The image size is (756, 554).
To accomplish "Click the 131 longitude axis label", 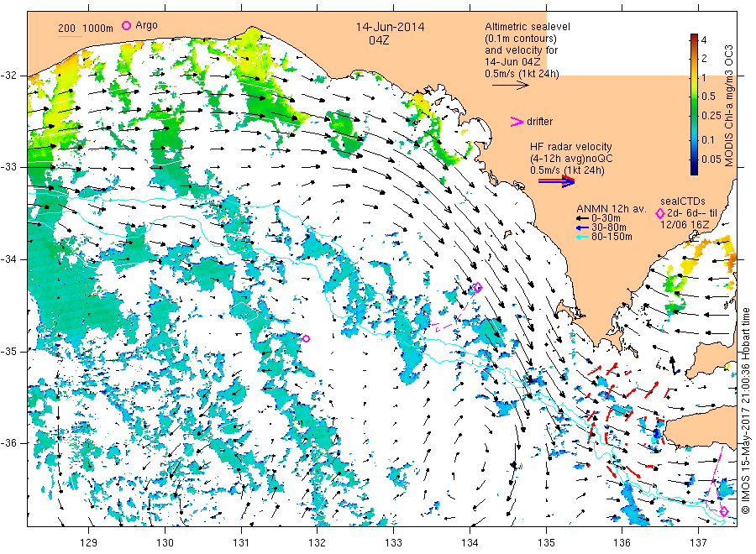I will [x=241, y=543].
